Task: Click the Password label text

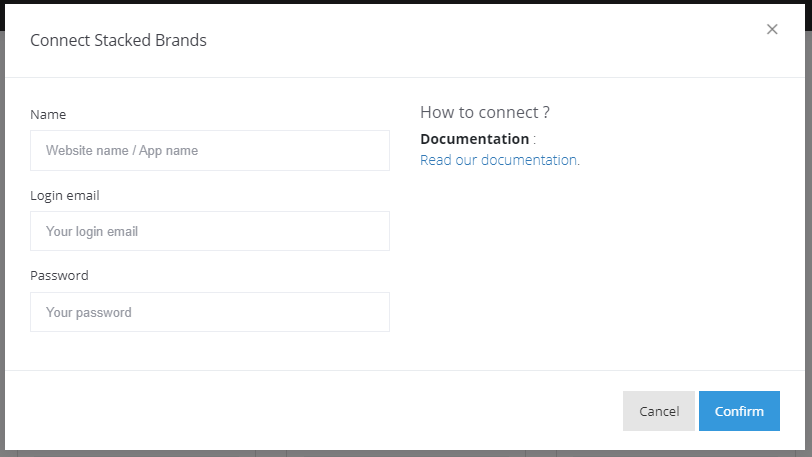Action: tap(59, 276)
